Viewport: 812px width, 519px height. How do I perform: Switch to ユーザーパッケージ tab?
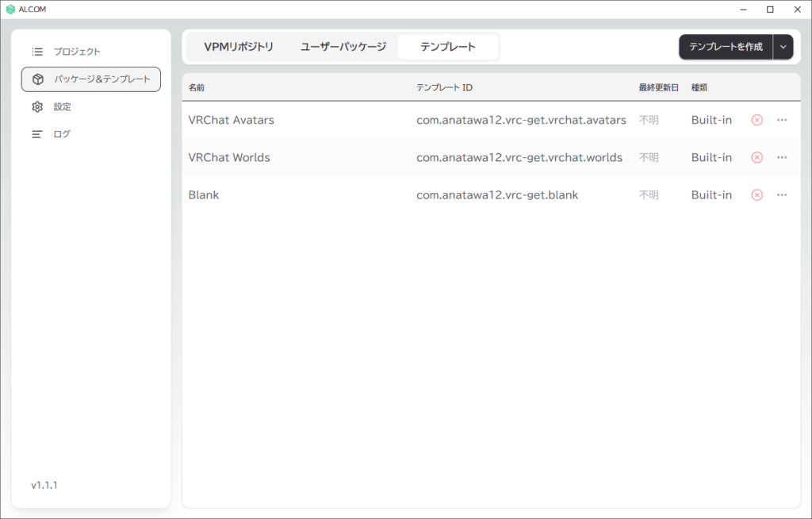coord(343,47)
